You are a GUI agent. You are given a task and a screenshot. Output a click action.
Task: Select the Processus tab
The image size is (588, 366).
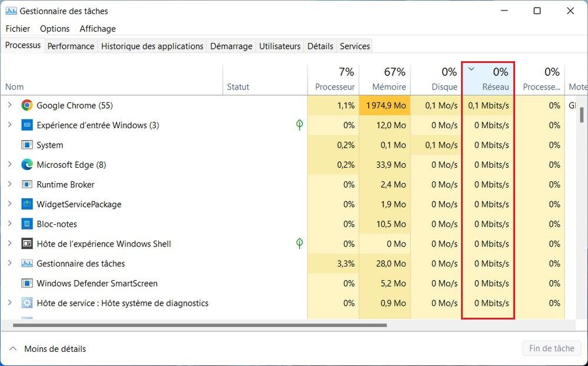23,45
